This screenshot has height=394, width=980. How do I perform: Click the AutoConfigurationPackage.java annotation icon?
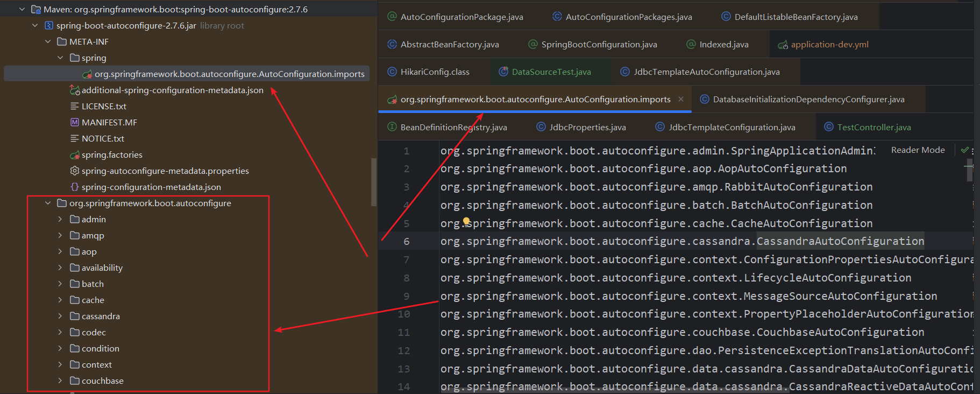click(x=392, y=17)
